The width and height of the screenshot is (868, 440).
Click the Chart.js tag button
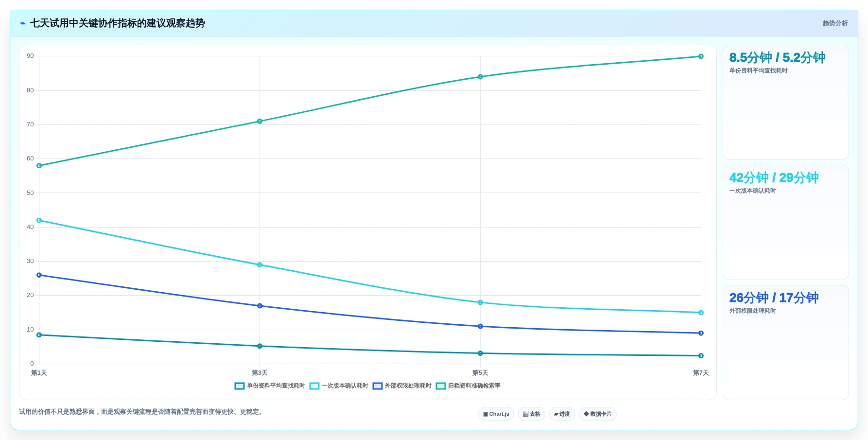pos(496,414)
